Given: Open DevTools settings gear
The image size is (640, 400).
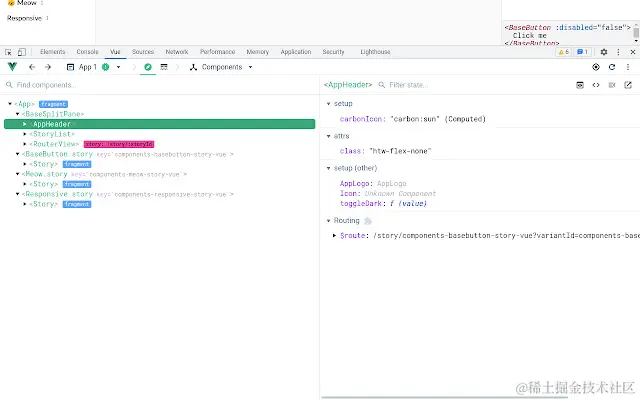Looking at the screenshot, I should tap(604, 52).
